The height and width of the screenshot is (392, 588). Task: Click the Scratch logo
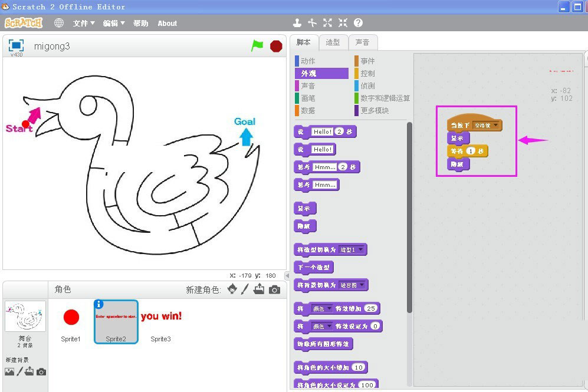[x=24, y=23]
